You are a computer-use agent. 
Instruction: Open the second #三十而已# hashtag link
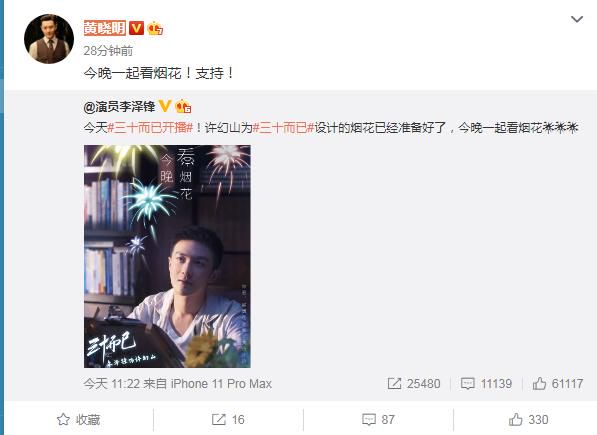point(284,128)
